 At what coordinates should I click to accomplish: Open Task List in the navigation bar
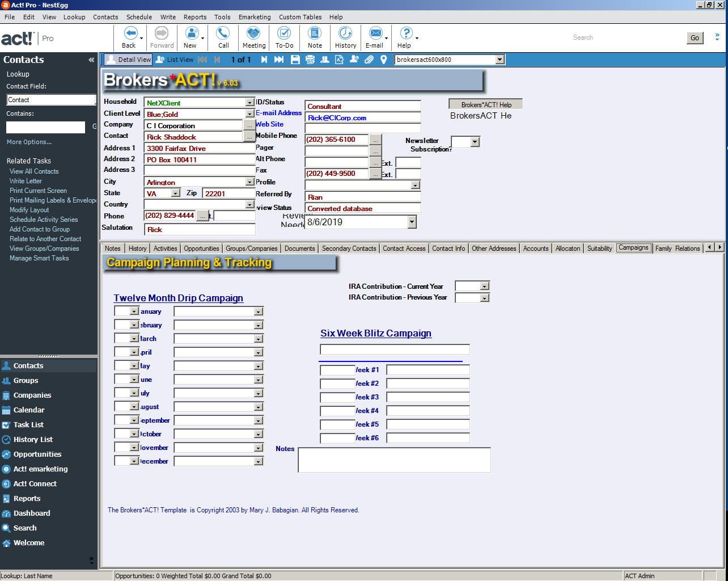click(x=28, y=425)
